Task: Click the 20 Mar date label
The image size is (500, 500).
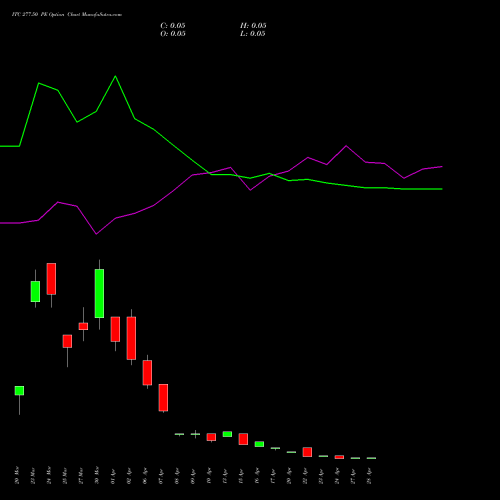Action: click(x=17, y=476)
